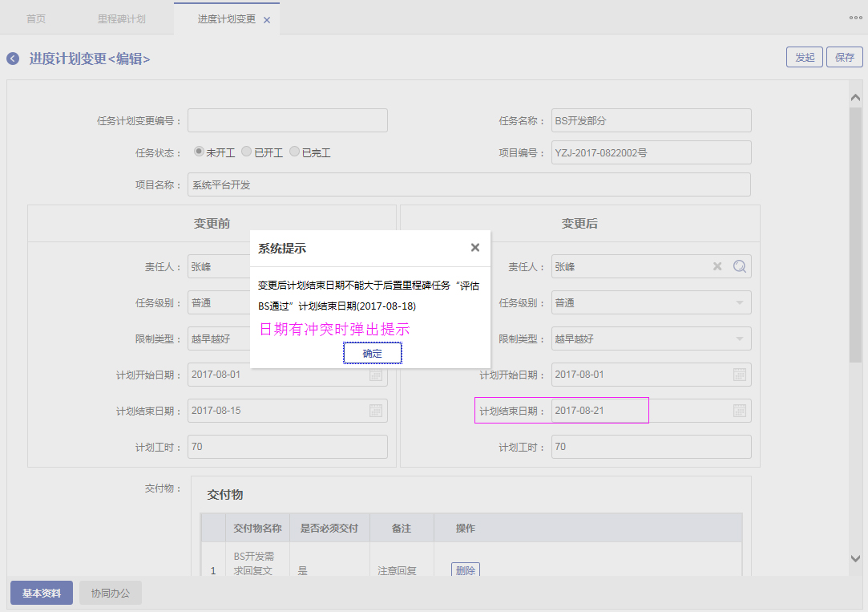
Task: Open calendar for 变更后 计划结束日期
Action: point(739,411)
